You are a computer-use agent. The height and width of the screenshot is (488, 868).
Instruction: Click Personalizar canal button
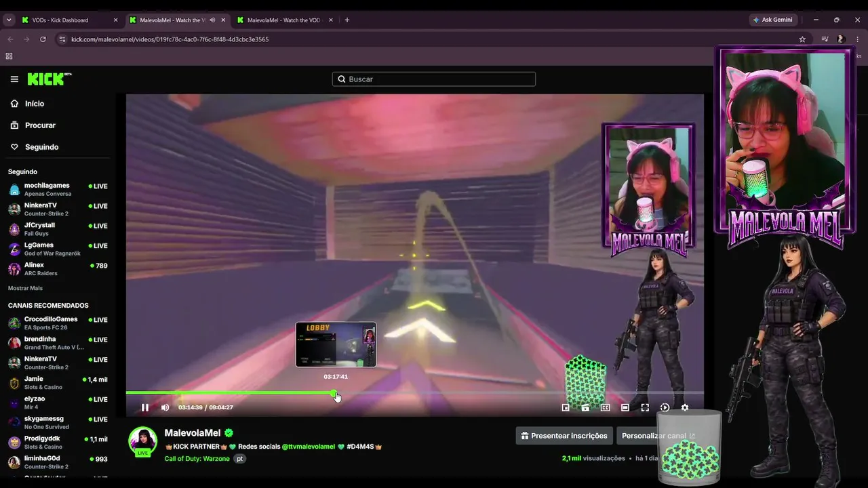(658, 436)
